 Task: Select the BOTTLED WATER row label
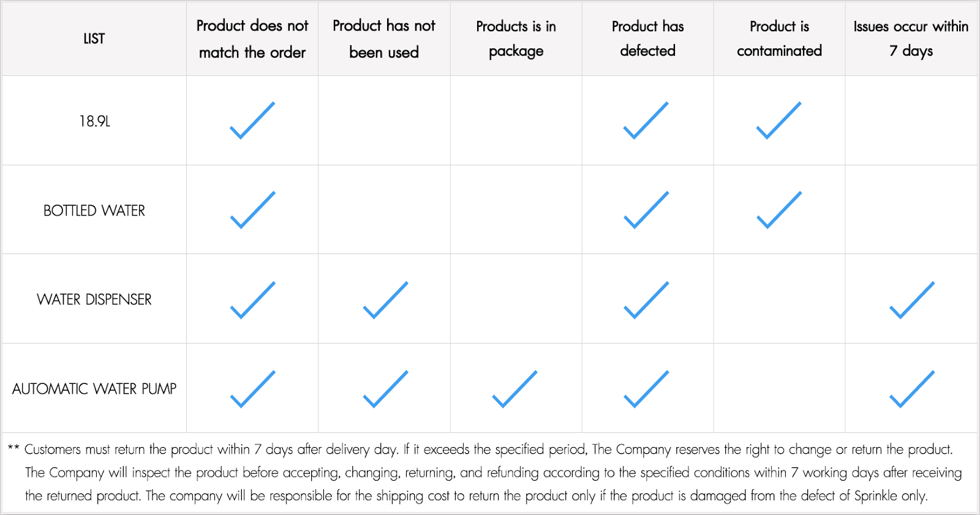(x=94, y=211)
